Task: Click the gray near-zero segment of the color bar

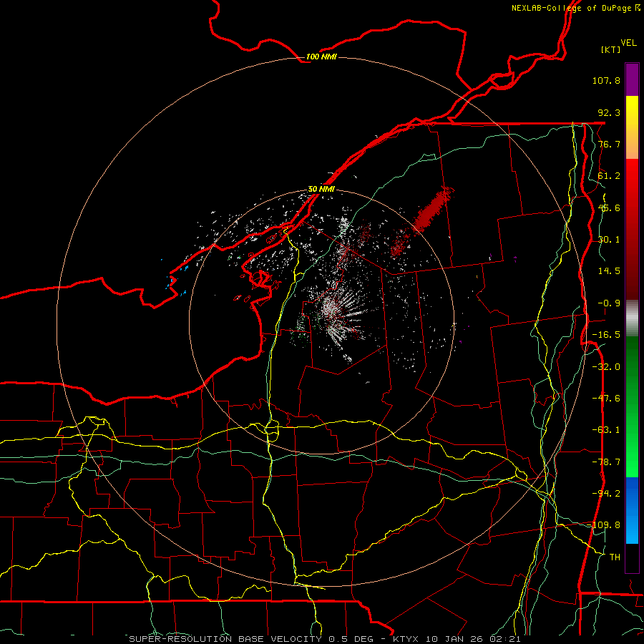Action: [x=632, y=318]
